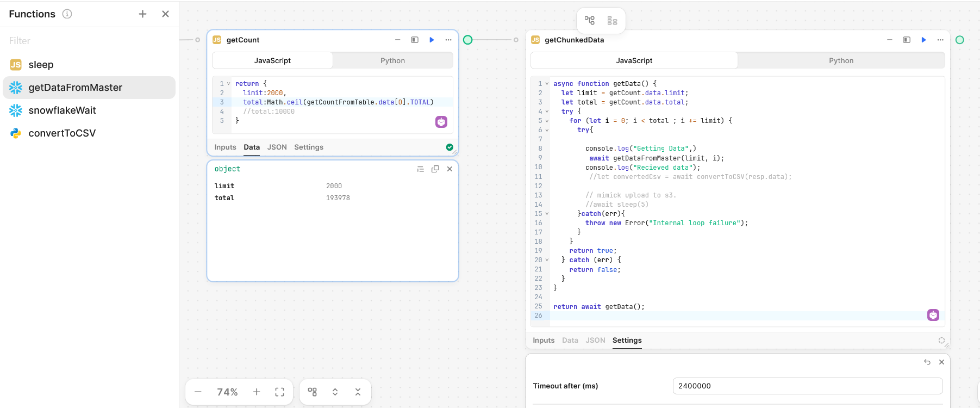Open getCount more options menu
This screenshot has height=408, width=980.
tap(448, 40)
